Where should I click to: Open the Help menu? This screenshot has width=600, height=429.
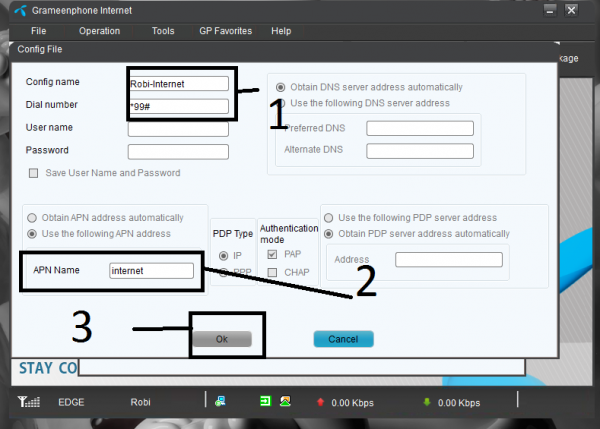click(x=281, y=31)
